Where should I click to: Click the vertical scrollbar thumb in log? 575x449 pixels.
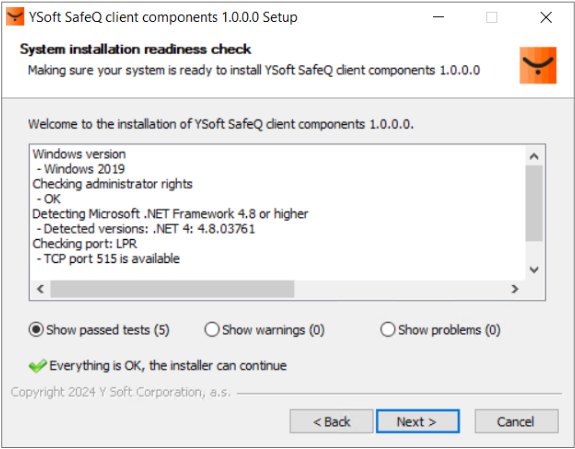(x=534, y=203)
